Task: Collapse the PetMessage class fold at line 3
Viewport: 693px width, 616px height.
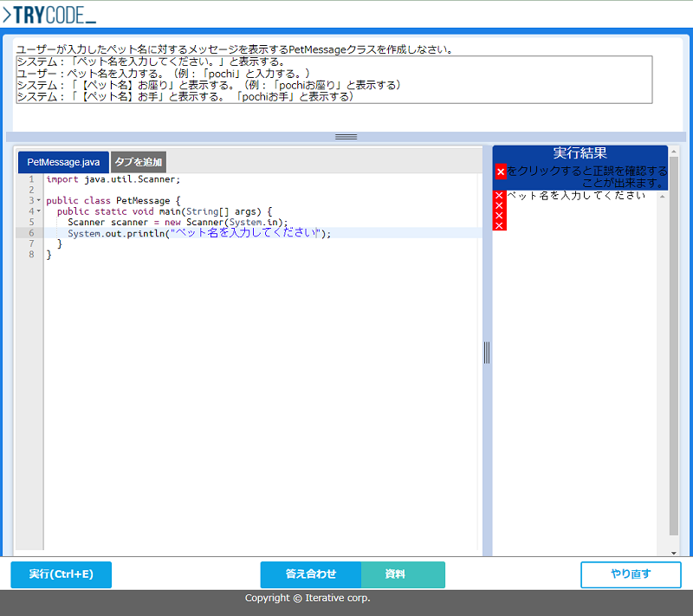Action: pos(38,200)
